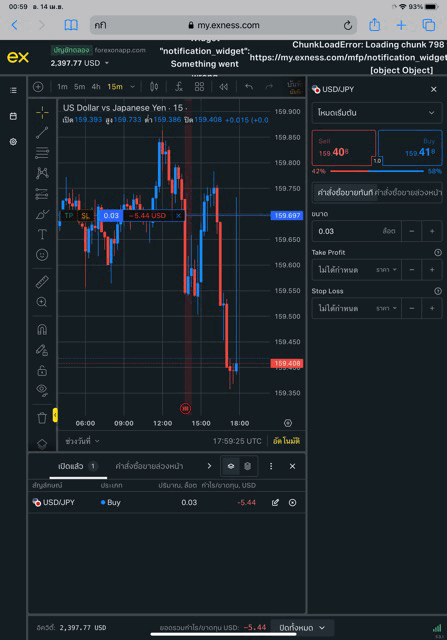Open the timeframe dropdown next to 15m

[132, 87]
